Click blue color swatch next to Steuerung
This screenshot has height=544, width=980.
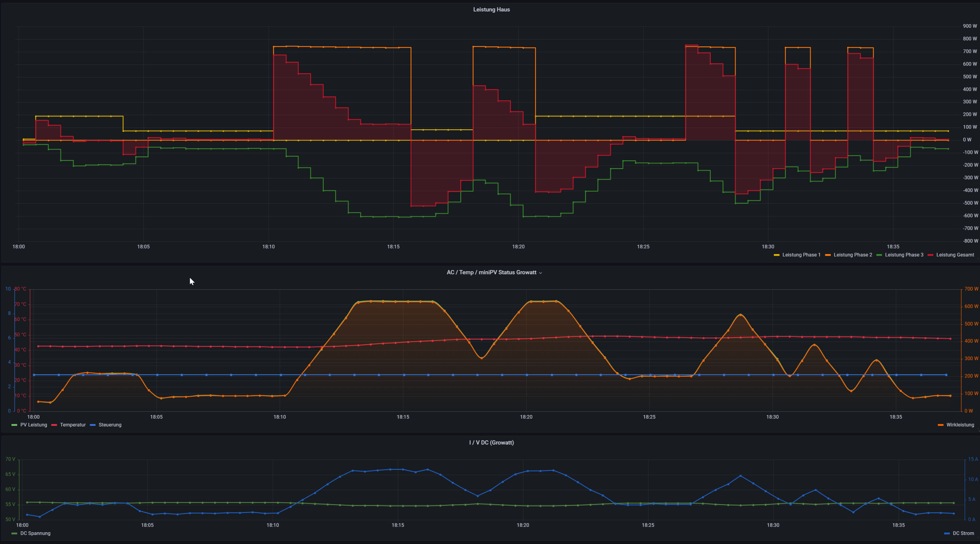(x=93, y=425)
